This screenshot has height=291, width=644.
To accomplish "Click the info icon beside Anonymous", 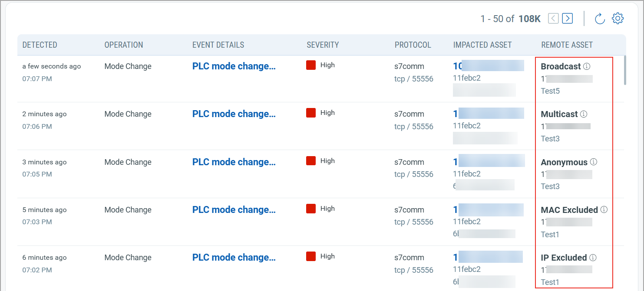I will click(594, 162).
